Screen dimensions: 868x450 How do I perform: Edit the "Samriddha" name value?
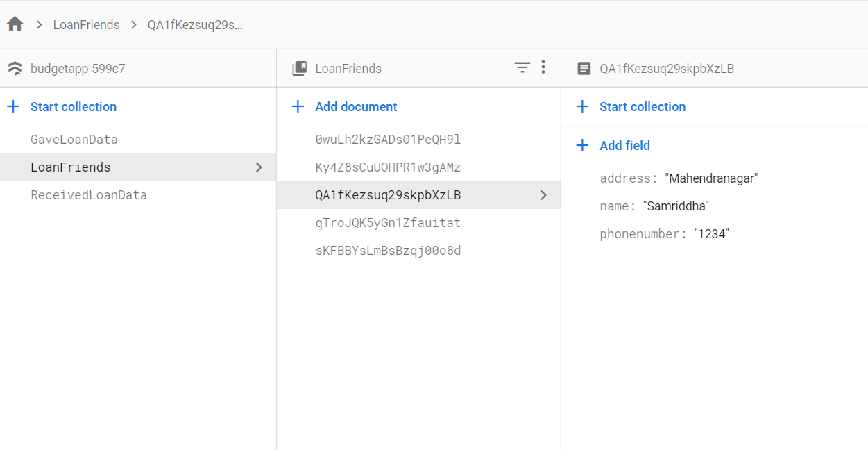[675, 206]
